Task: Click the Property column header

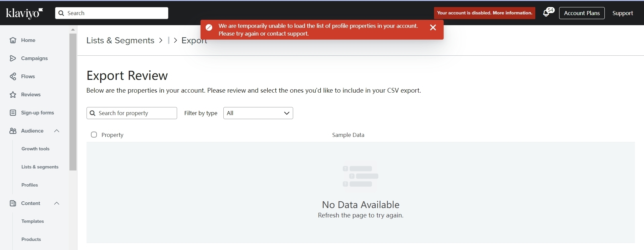Action: 112,135
